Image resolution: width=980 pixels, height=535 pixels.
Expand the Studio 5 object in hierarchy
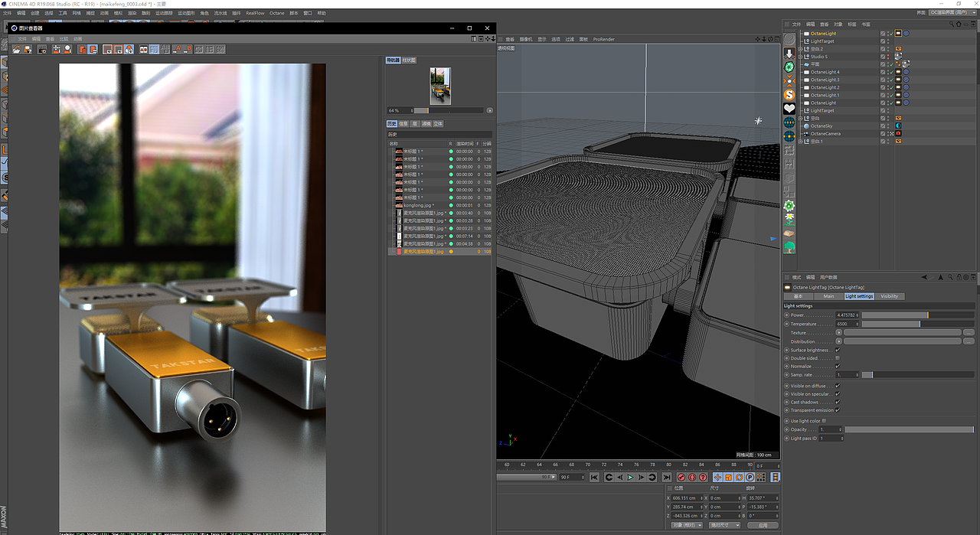(800, 57)
